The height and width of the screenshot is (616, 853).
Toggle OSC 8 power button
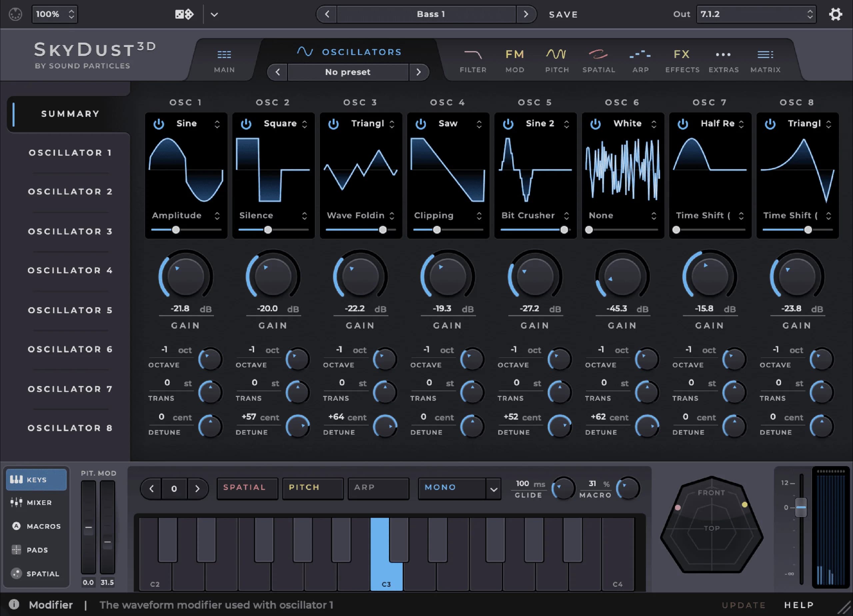[x=770, y=124]
